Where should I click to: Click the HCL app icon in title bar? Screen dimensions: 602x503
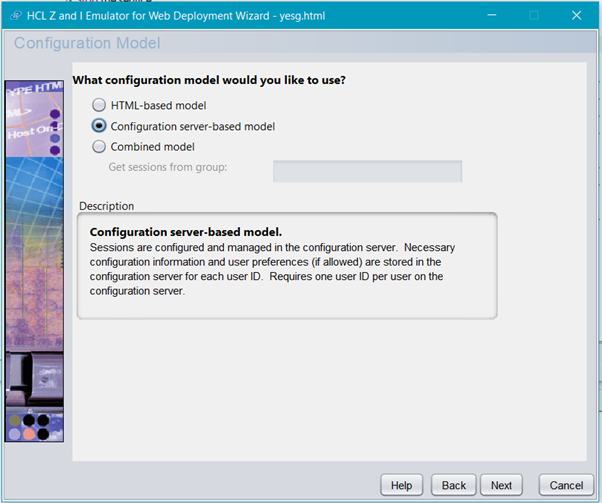[x=16, y=16]
